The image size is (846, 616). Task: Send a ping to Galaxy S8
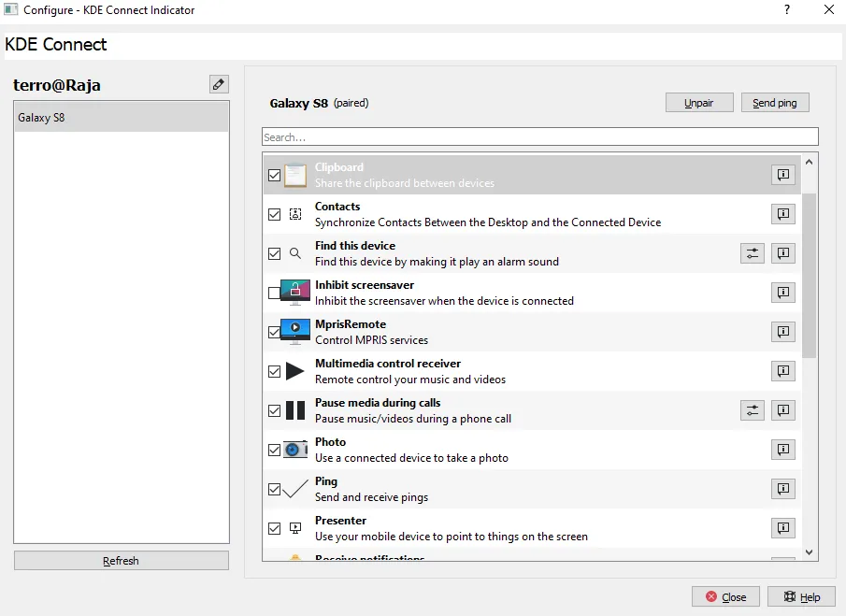pos(775,103)
